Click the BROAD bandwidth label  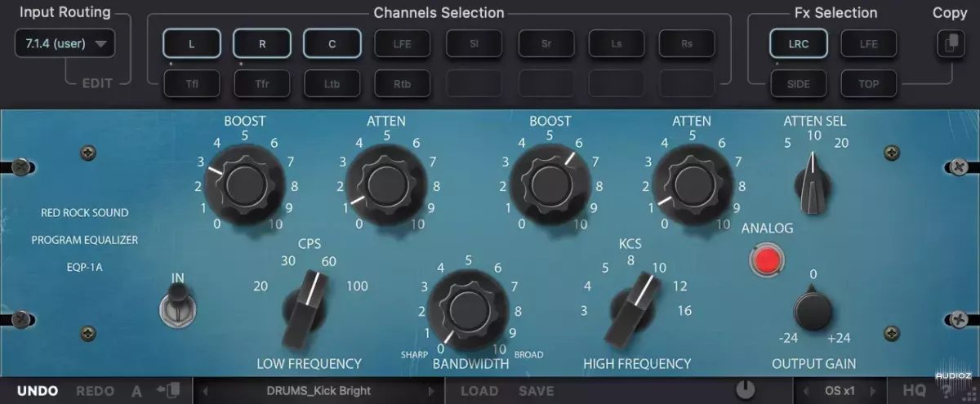click(528, 355)
